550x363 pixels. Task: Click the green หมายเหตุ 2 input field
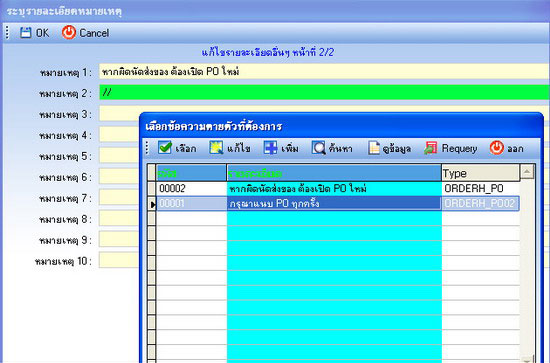coord(324,92)
